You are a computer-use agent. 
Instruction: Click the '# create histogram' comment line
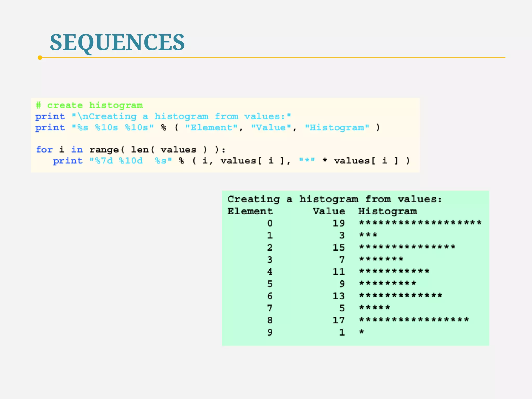click(x=89, y=105)
